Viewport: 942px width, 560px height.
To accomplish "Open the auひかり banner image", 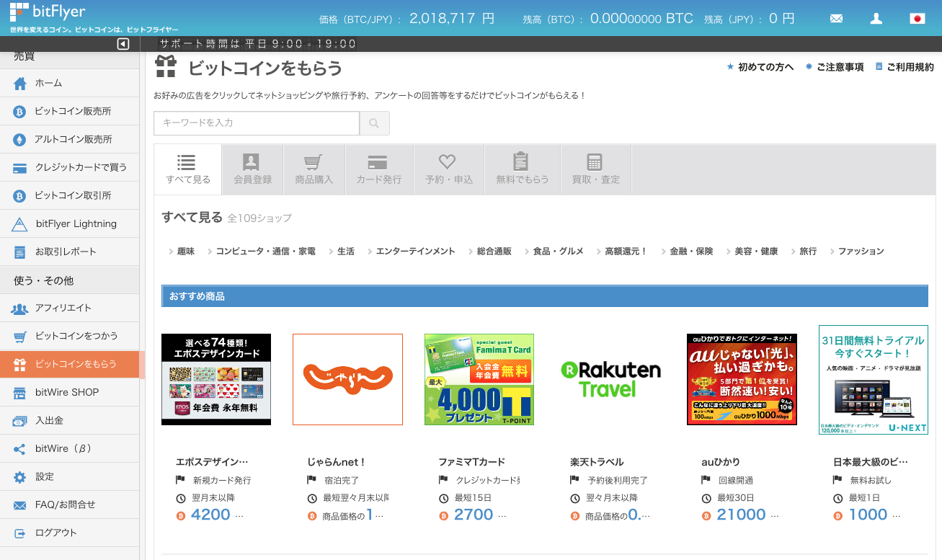I will click(x=742, y=379).
